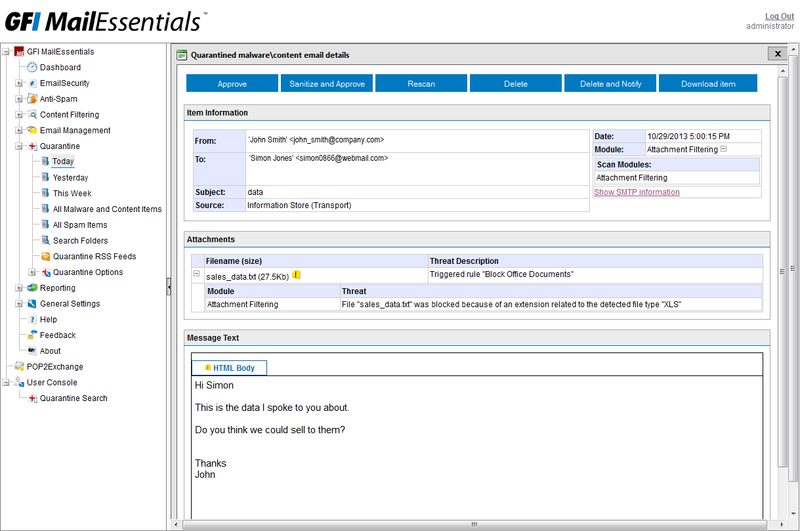Click the EmailSecurity icon in tree
This screenshot has height=531, width=800.
point(32,83)
